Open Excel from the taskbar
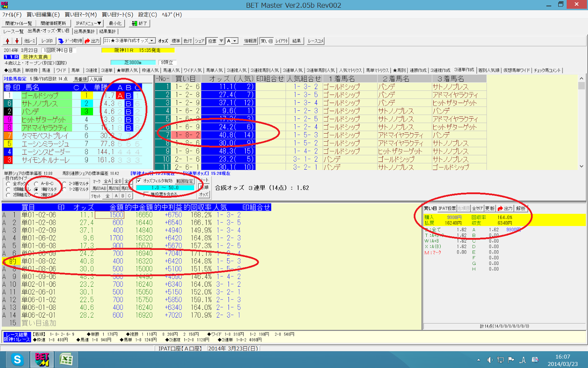 [x=66, y=360]
